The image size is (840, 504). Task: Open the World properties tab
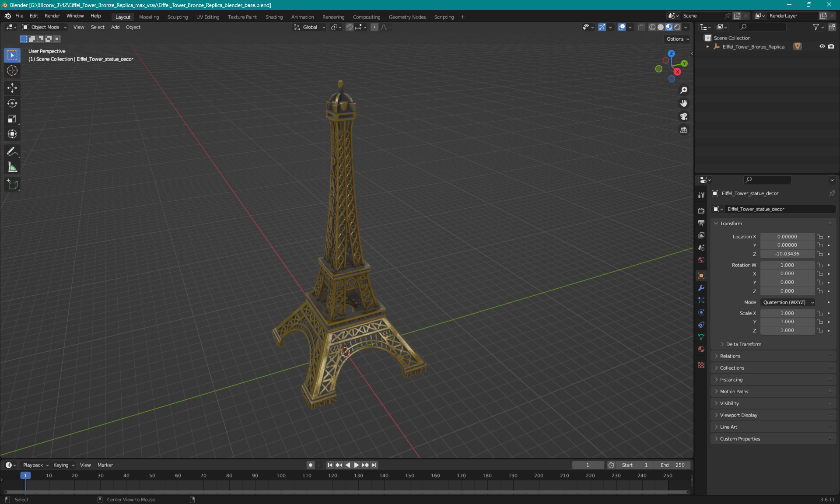(701, 260)
